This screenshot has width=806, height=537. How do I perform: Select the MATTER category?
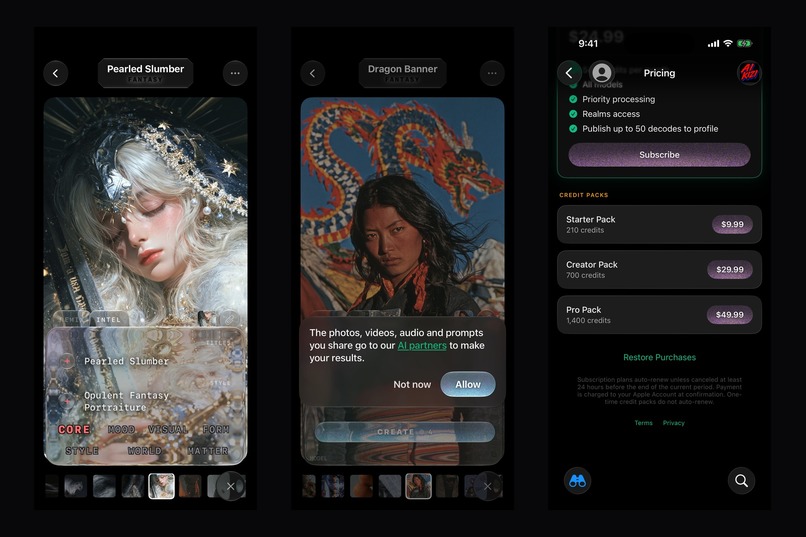click(208, 451)
